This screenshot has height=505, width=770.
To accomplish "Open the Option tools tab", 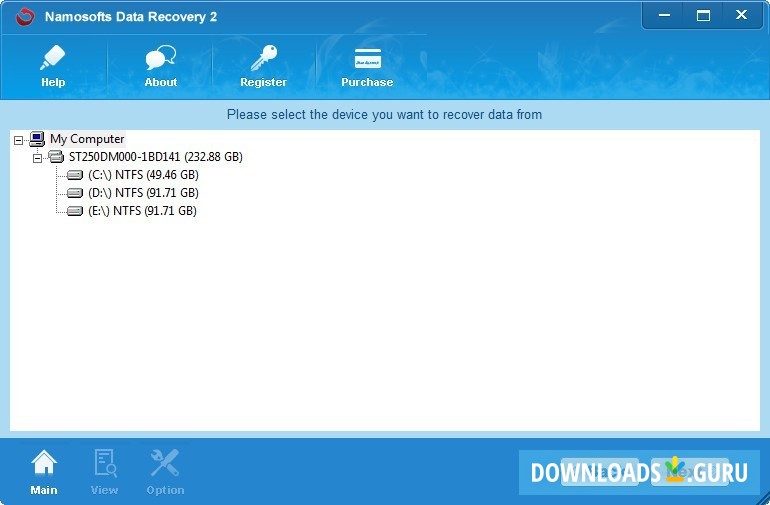I will 165,472.
